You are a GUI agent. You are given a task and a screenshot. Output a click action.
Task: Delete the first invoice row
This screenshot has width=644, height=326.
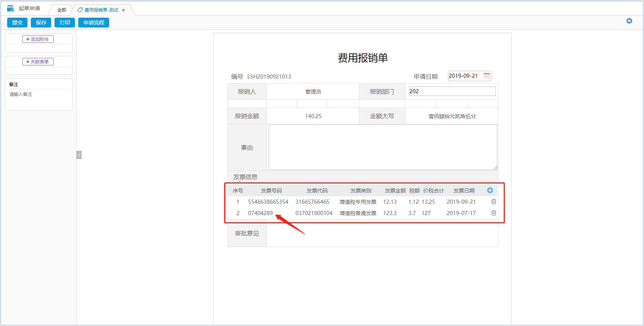click(494, 202)
